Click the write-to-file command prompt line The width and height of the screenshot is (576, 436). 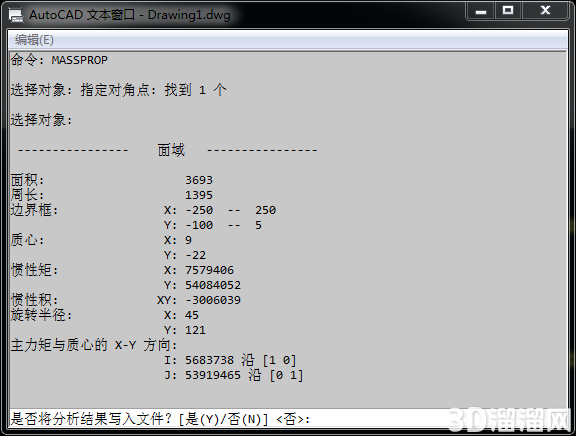(288, 419)
